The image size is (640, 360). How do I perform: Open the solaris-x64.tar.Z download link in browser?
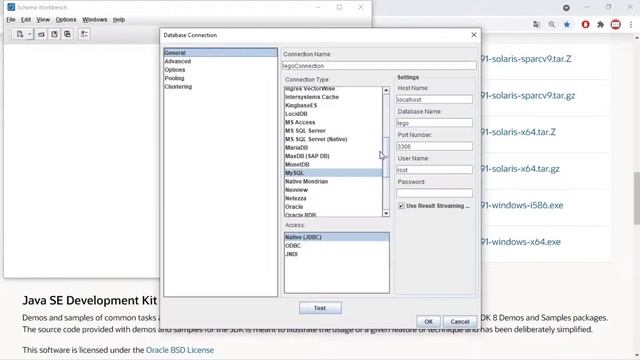pos(518,132)
